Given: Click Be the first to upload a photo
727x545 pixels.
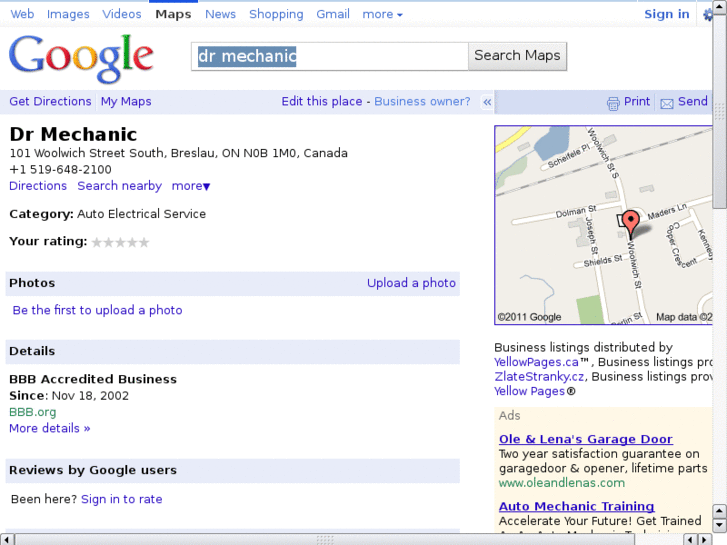Looking at the screenshot, I should point(97,310).
